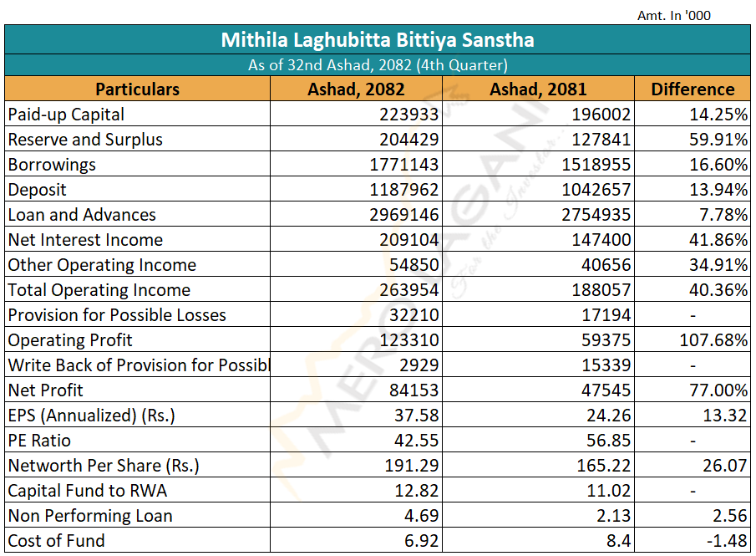Click the value 147400
The width and height of the screenshot is (756, 556).
[601, 240]
